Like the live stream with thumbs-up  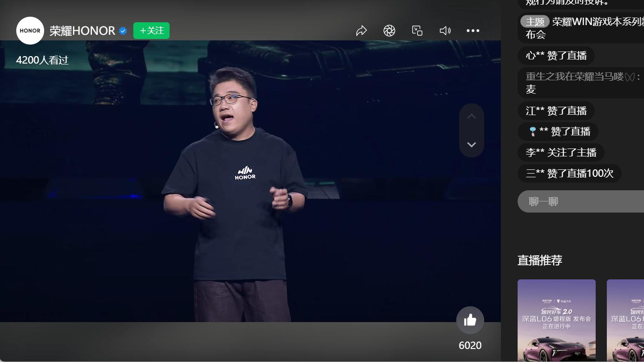[x=470, y=320]
